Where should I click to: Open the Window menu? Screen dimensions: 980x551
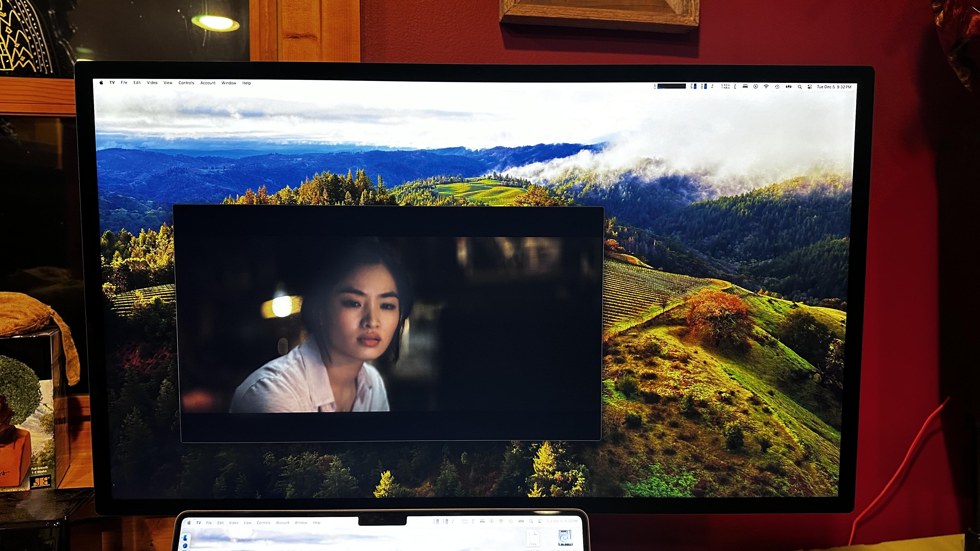tap(229, 83)
